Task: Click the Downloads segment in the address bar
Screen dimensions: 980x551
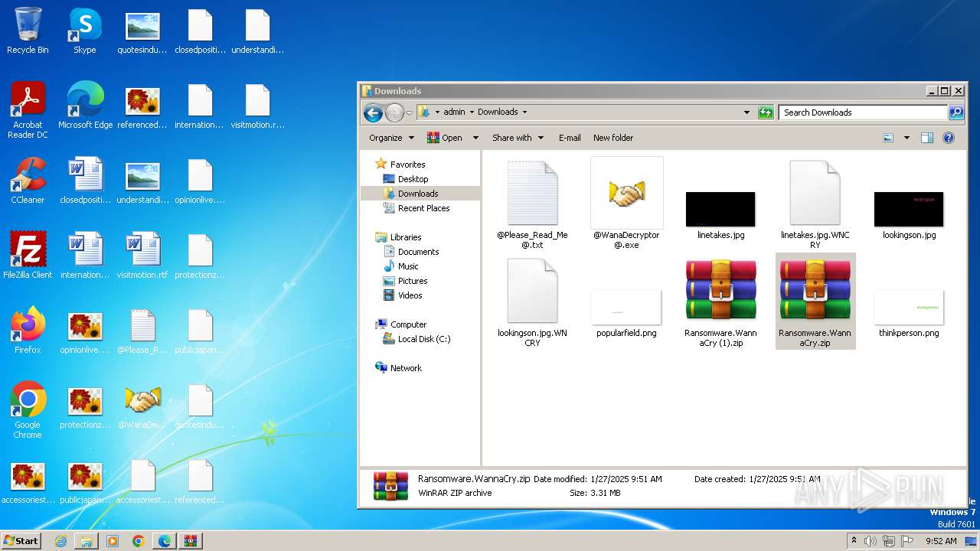Action: [498, 112]
